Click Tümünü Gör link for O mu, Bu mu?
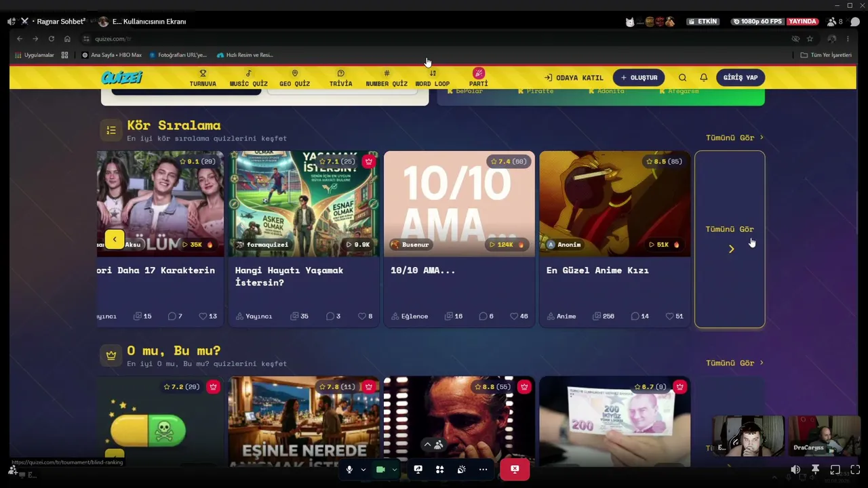Screen dimensions: 868x488 click(x=734, y=363)
